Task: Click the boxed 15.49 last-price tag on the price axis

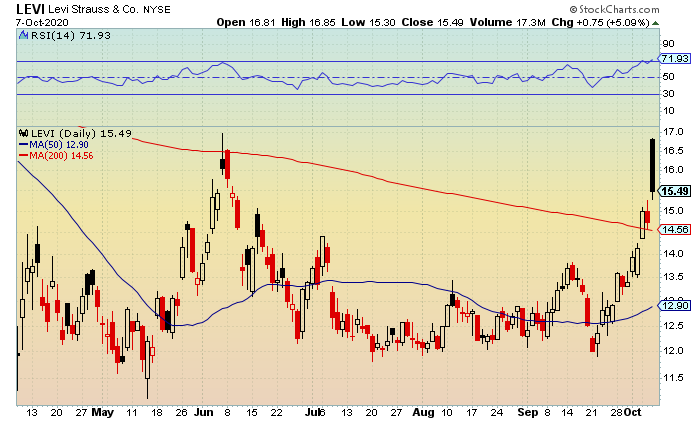Action: (x=675, y=191)
